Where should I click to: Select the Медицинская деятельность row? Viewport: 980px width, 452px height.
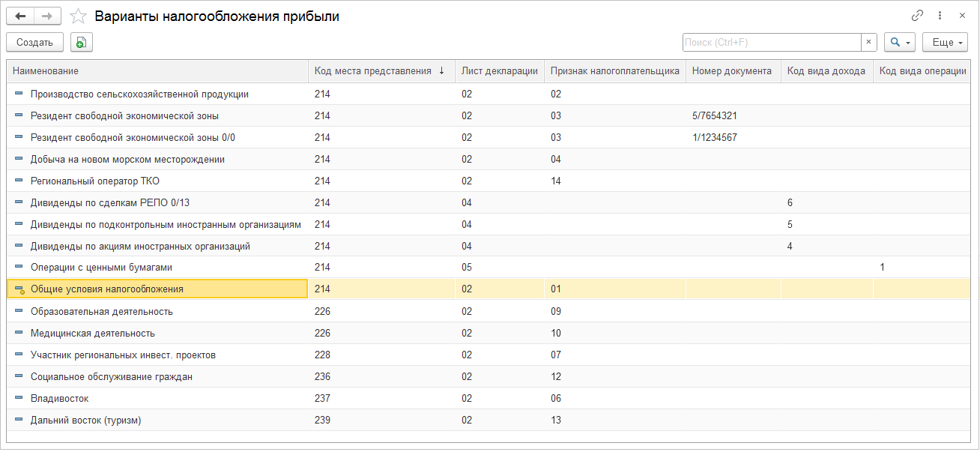93,334
